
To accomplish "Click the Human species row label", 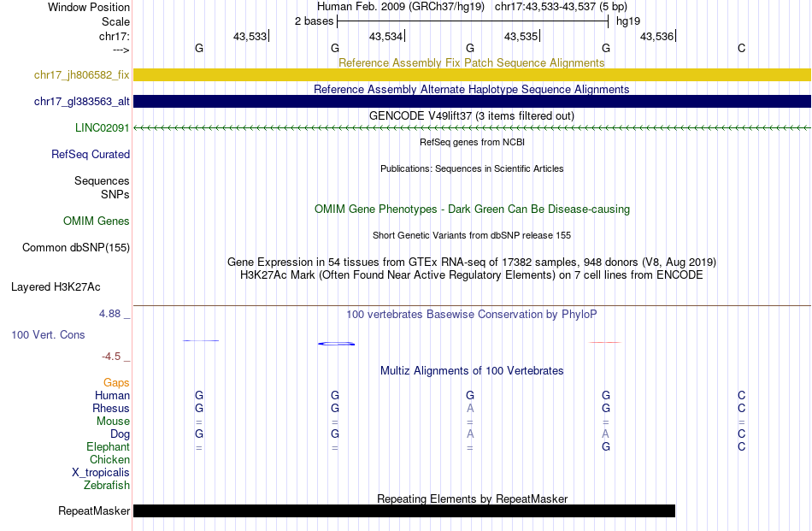I will pos(112,396).
